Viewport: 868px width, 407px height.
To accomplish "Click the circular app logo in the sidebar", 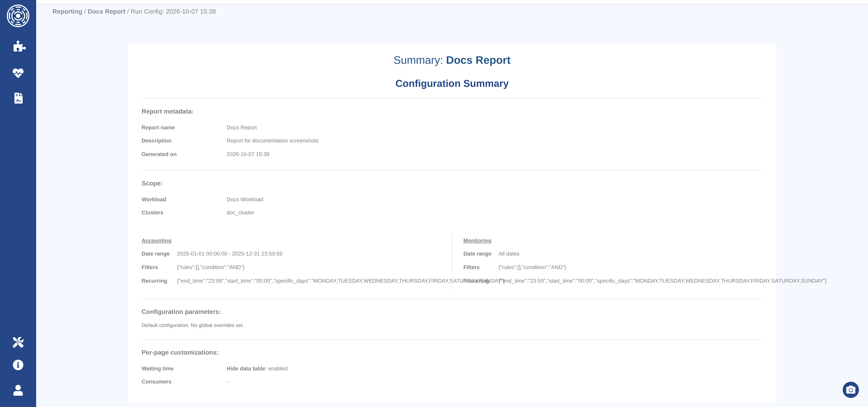I will tap(18, 16).
